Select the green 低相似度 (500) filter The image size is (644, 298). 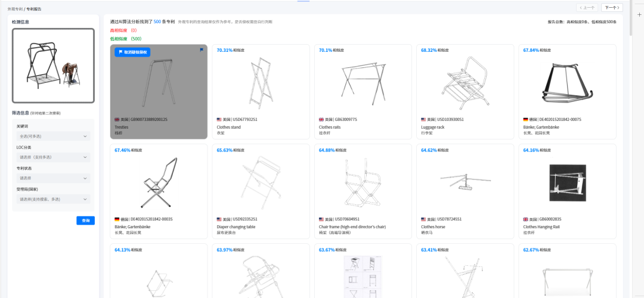click(x=126, y=39)
